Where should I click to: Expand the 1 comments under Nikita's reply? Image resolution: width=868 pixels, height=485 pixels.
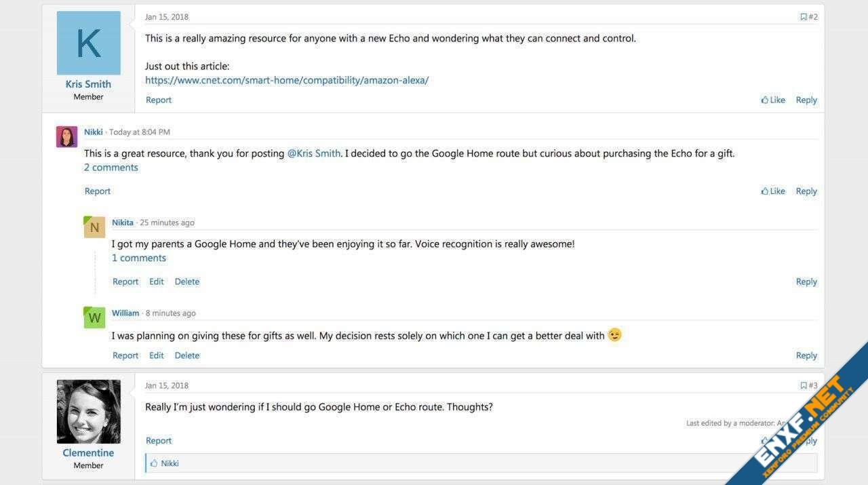pos(139,258)
